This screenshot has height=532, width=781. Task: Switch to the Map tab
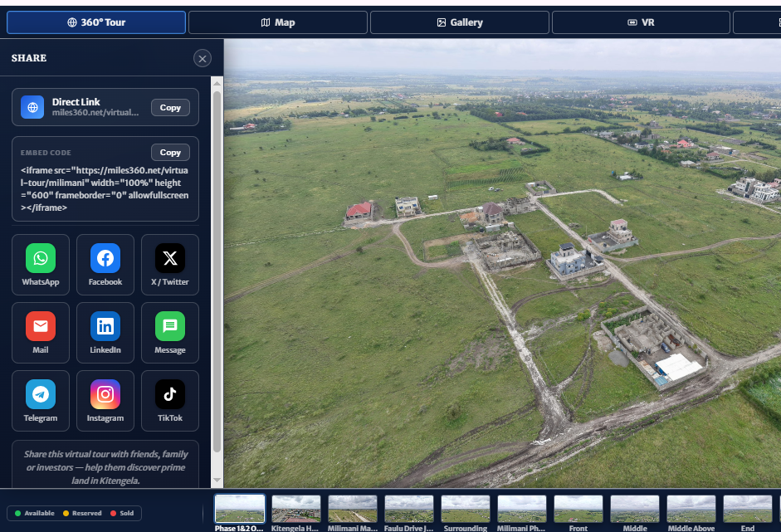[x=278, y=22]
